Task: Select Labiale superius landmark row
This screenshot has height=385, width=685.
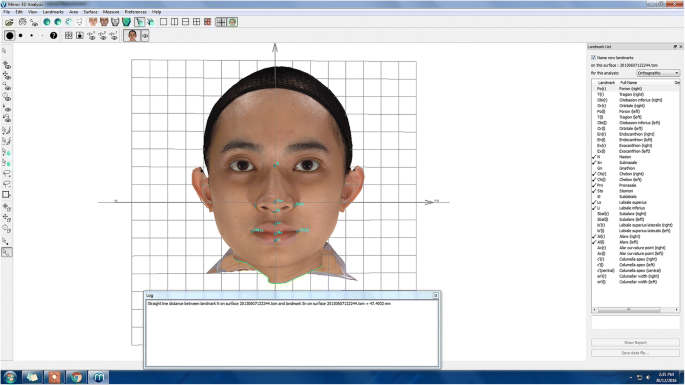Action: [636, 202]
